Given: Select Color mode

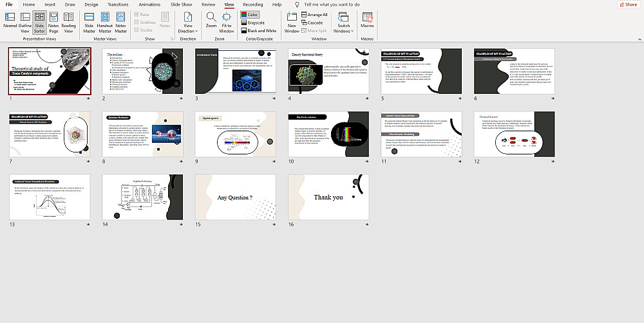Looking at the screenshot, I should [250, 14].
